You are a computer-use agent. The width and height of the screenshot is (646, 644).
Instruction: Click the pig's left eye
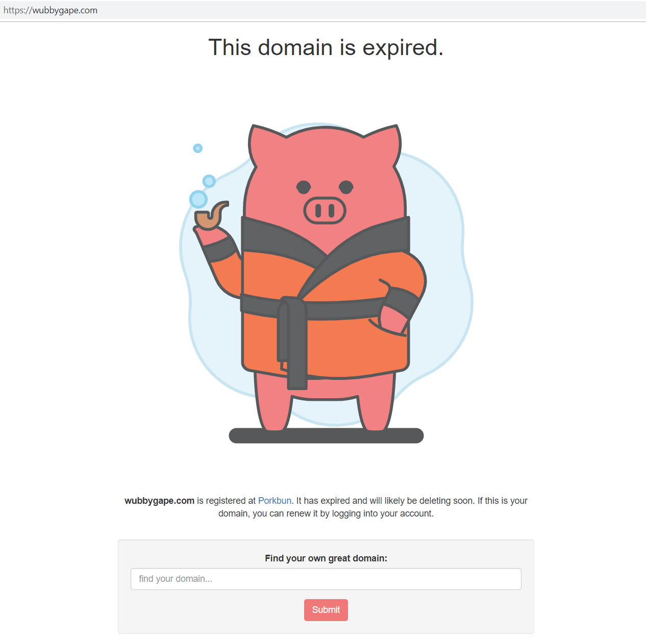[304, 187]
